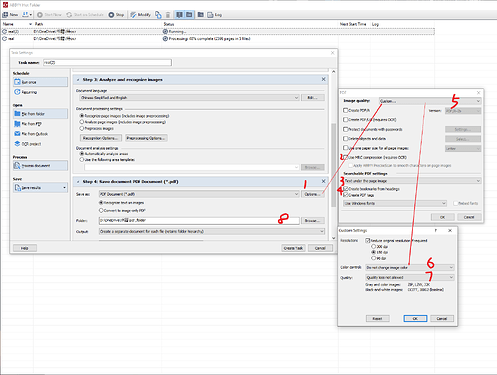This screenshot has width=497, height=375.
Task: Toggle Use MRC compression checkbox
Action: [x=346, y=157]
